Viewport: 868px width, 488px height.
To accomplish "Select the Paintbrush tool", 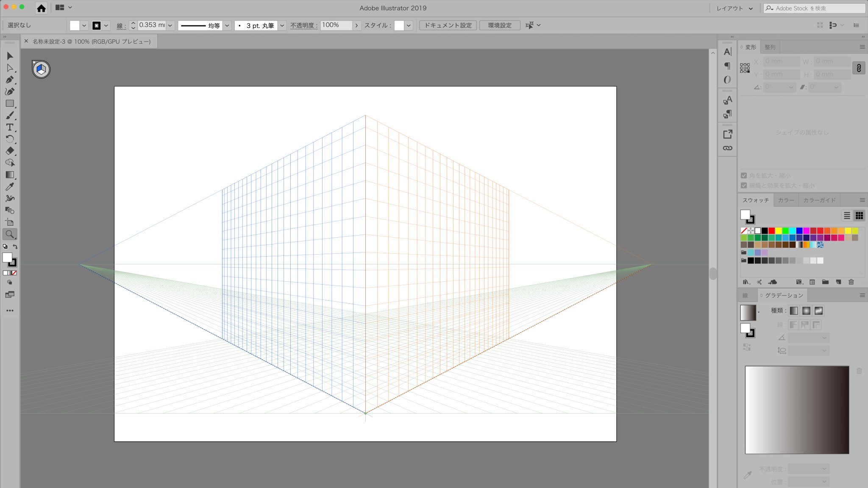I will (x=10, y=115).
